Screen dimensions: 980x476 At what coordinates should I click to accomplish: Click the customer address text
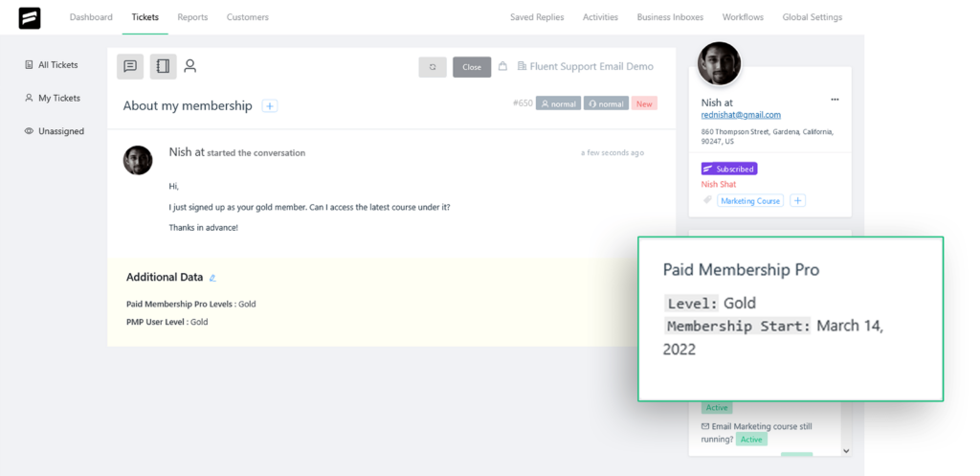[x=767, y=136]
